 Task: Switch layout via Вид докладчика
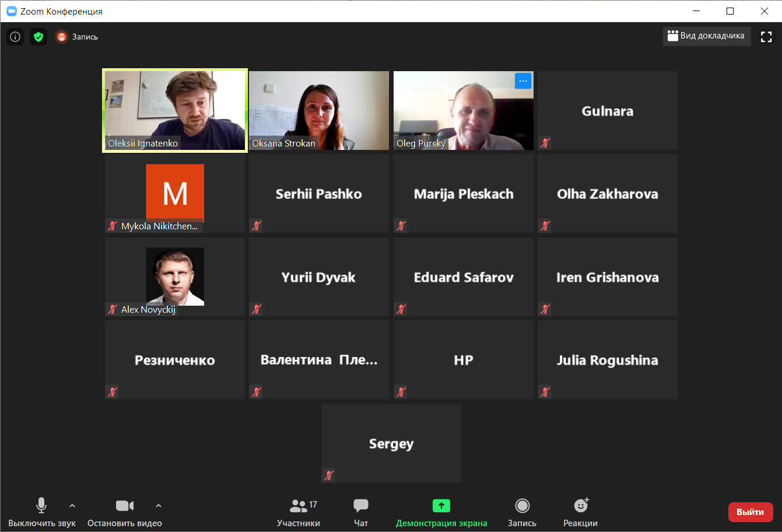click(x=707, y=36)
